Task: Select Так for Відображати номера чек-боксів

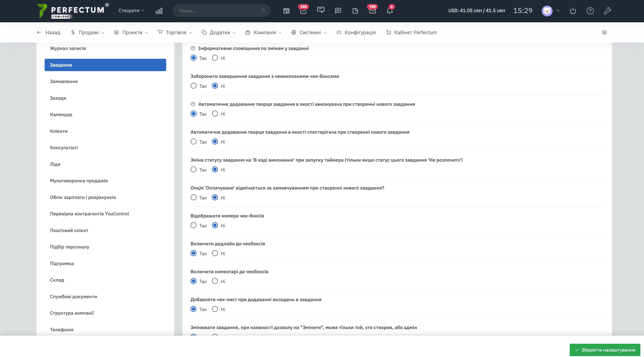Action: point(193,225)
